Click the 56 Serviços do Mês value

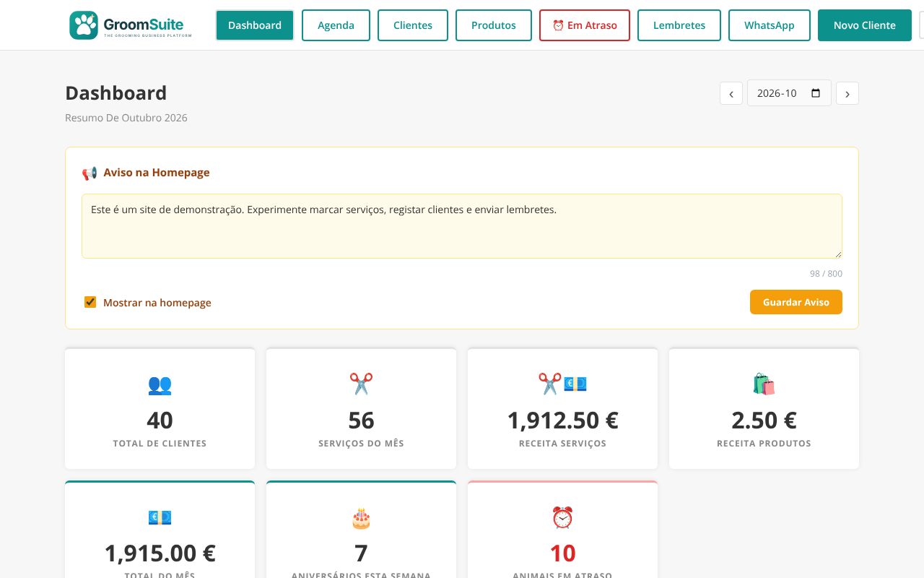pos(361,420)
